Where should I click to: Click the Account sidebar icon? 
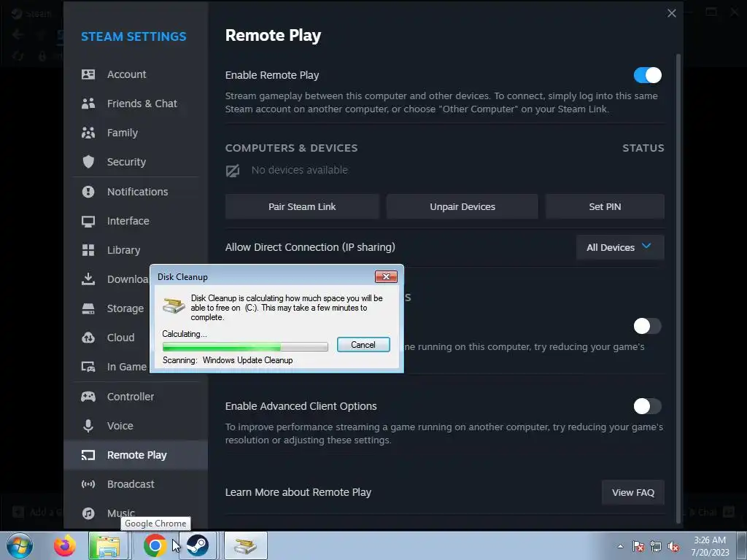click(88, 74)
